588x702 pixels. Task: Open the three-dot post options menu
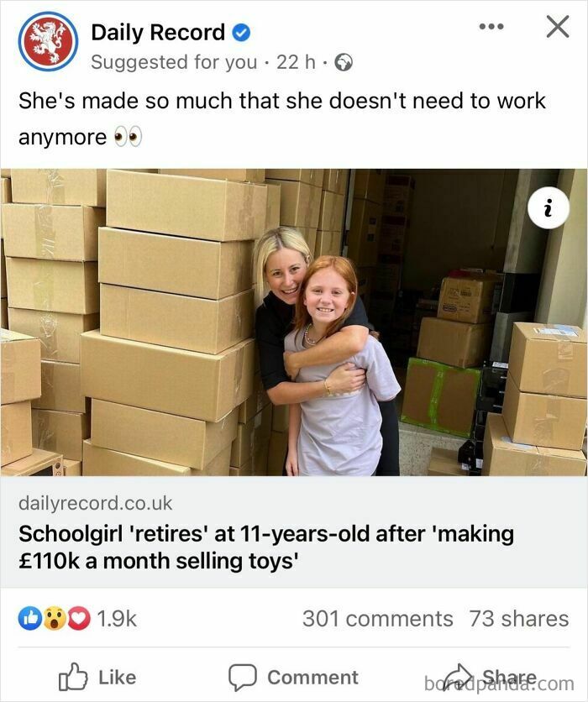click(x=491, y=26)
